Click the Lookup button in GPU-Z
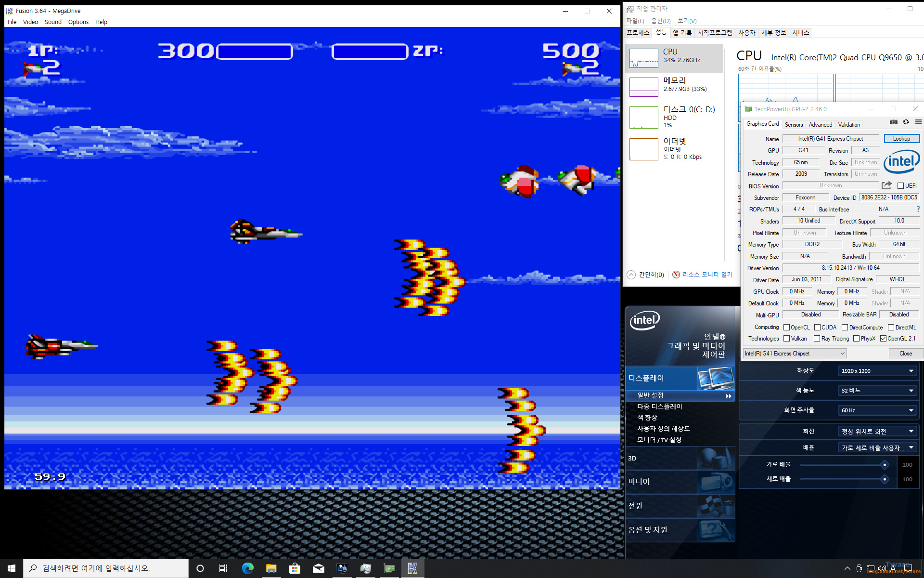Viewport: 924px width, 578px height. point(901,139)
